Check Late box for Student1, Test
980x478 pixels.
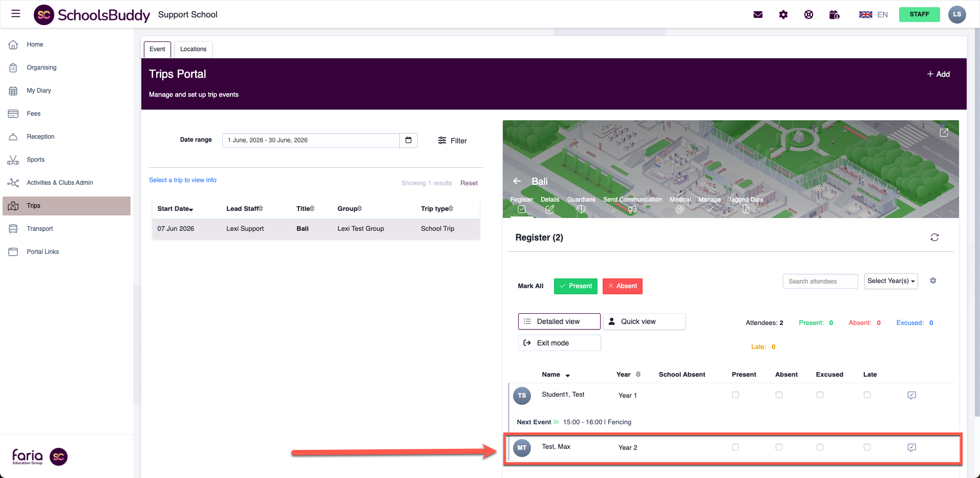pos(867,395)
